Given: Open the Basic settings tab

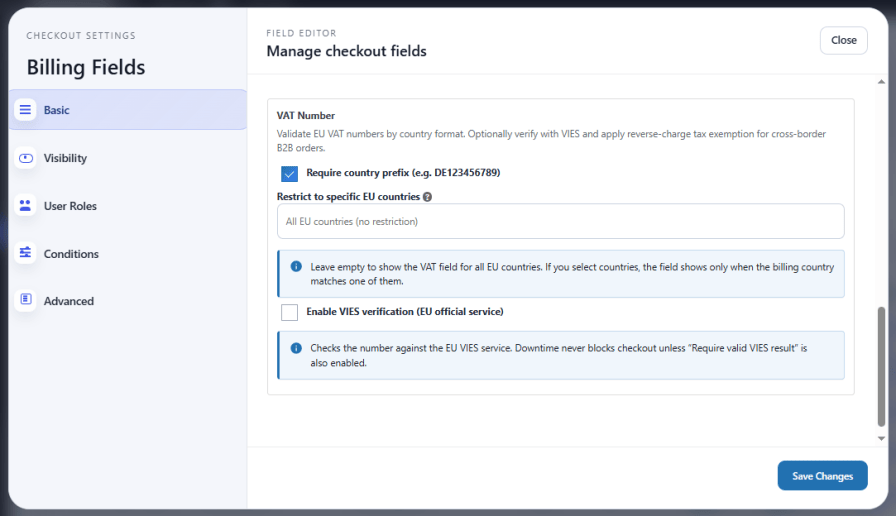Looking at the screenshot, I should tap(128, 110).
